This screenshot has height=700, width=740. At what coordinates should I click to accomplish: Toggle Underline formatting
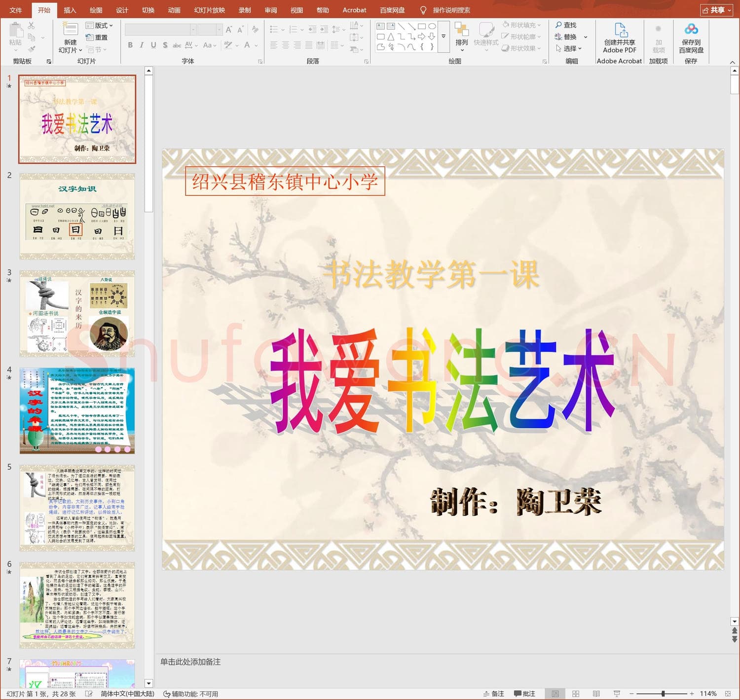pyautogui.click(x=153, y=45)
